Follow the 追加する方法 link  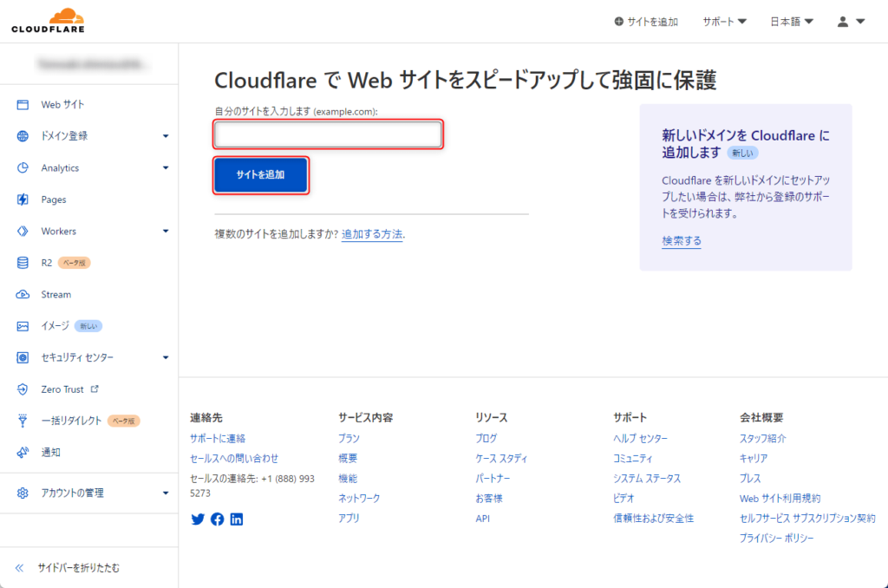tap(372, 234)
